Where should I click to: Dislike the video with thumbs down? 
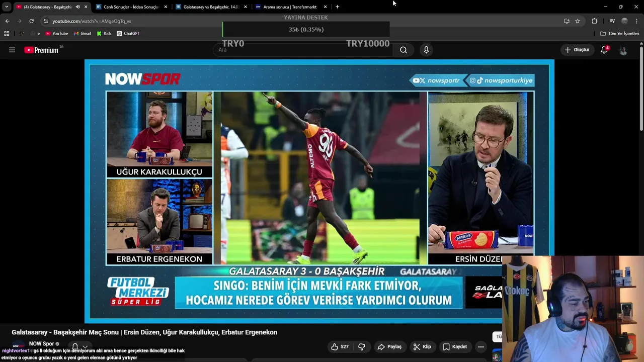(362, 346)
